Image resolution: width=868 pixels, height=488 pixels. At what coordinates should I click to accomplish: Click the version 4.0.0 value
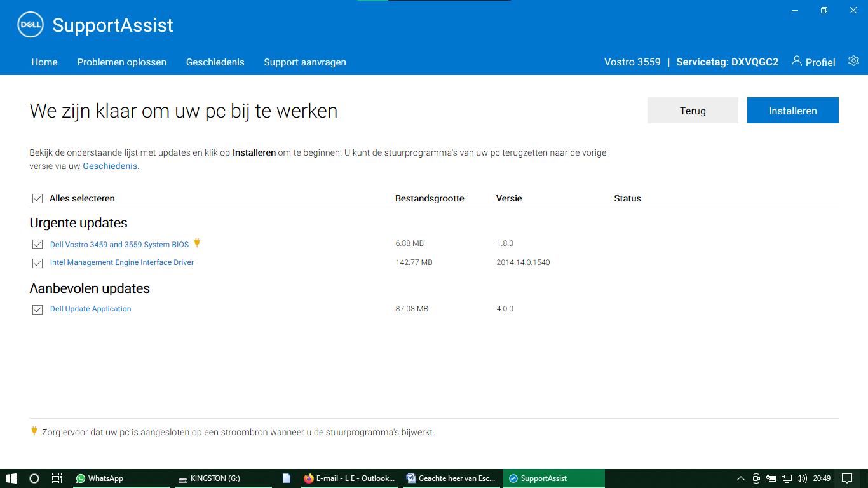click(x=505, y=309)
